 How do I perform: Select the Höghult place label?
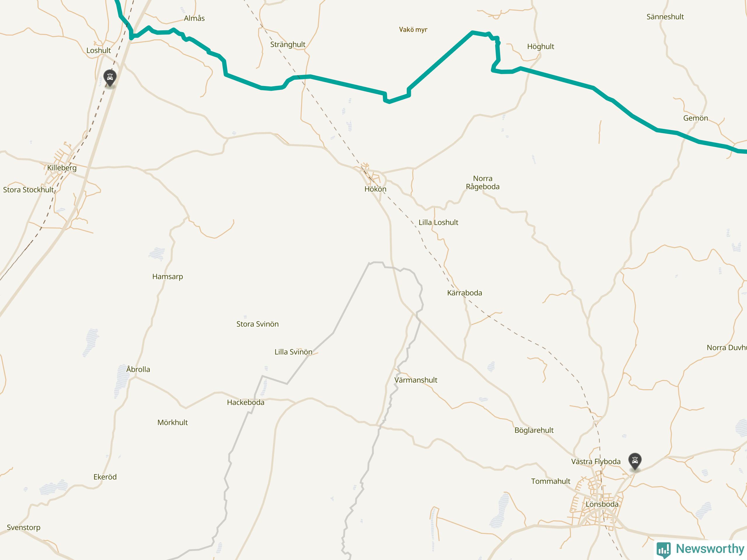[541, 47]
